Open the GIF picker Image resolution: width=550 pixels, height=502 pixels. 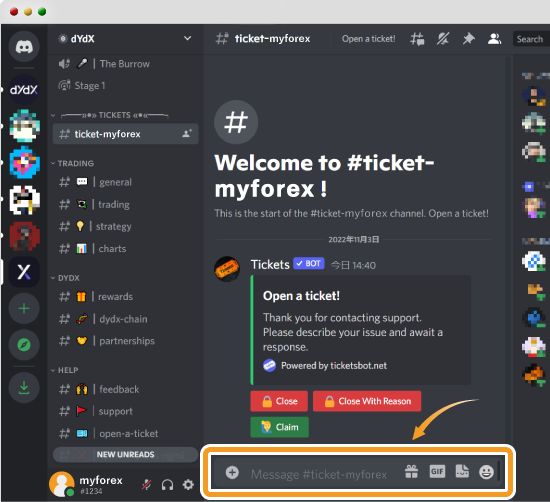pyautogui.click(x=437, y=471)
